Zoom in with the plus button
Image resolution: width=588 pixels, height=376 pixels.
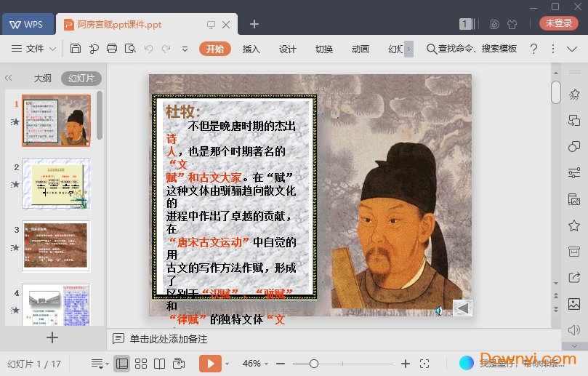(x=405, y=363)
